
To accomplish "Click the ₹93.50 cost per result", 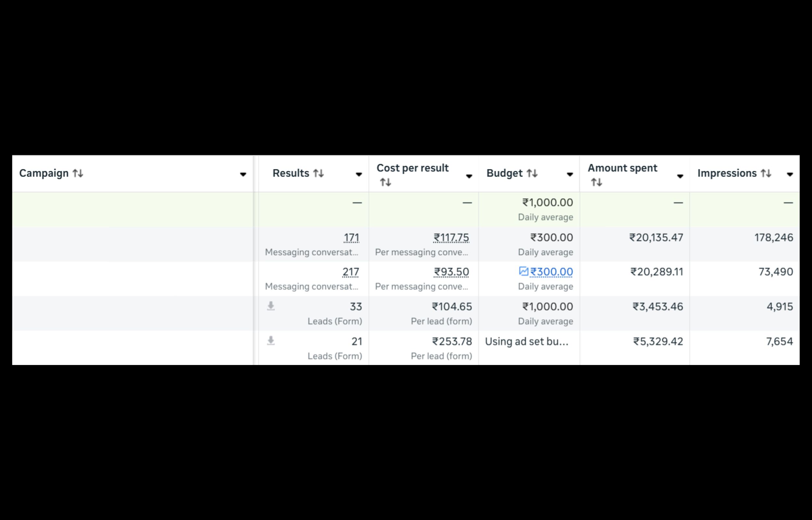I will coord(451,272).
